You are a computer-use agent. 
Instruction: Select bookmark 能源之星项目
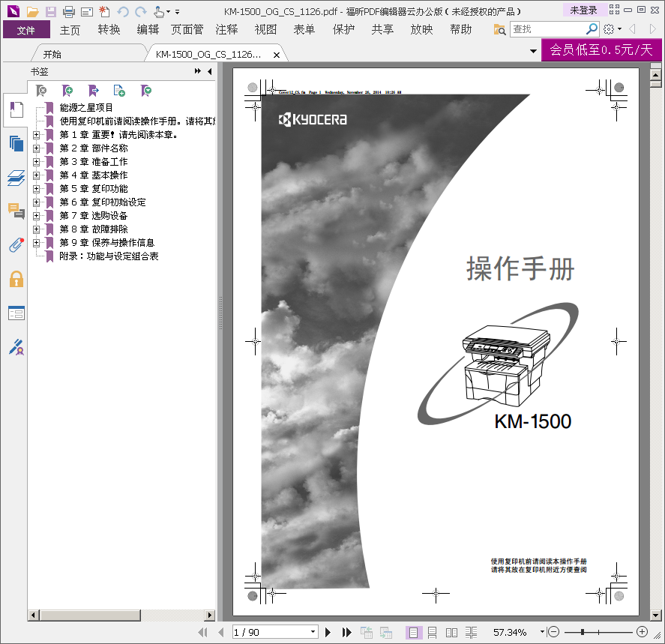tap(86, 108)
